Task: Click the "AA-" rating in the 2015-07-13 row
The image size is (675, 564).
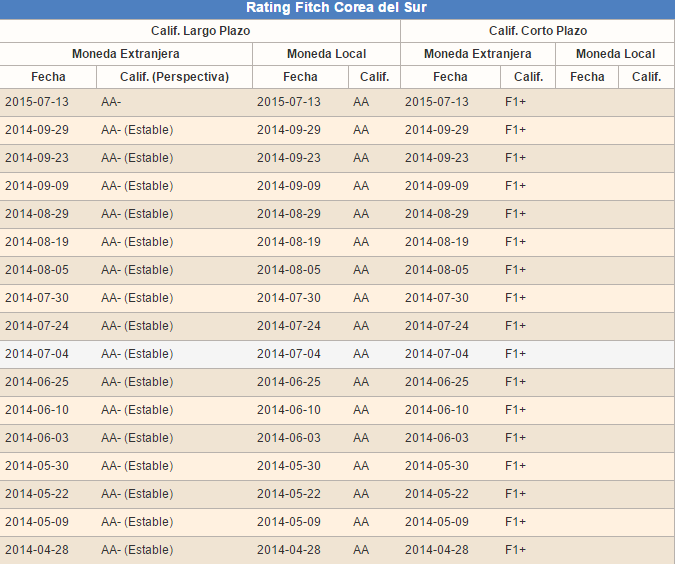Action: click(x=112, y=102)
